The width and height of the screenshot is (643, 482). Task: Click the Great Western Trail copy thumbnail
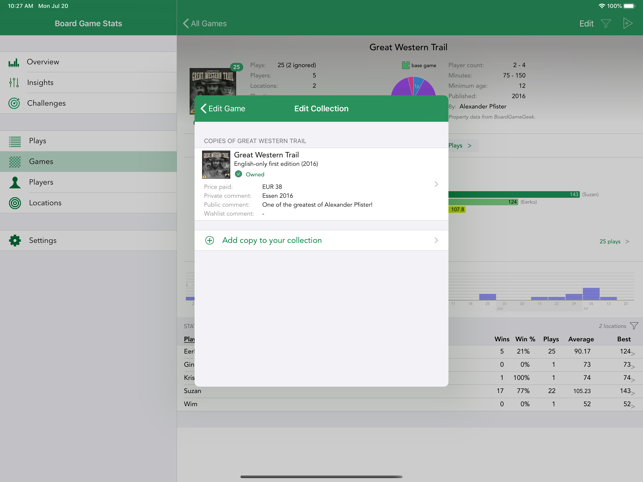[x=216, y=165]
